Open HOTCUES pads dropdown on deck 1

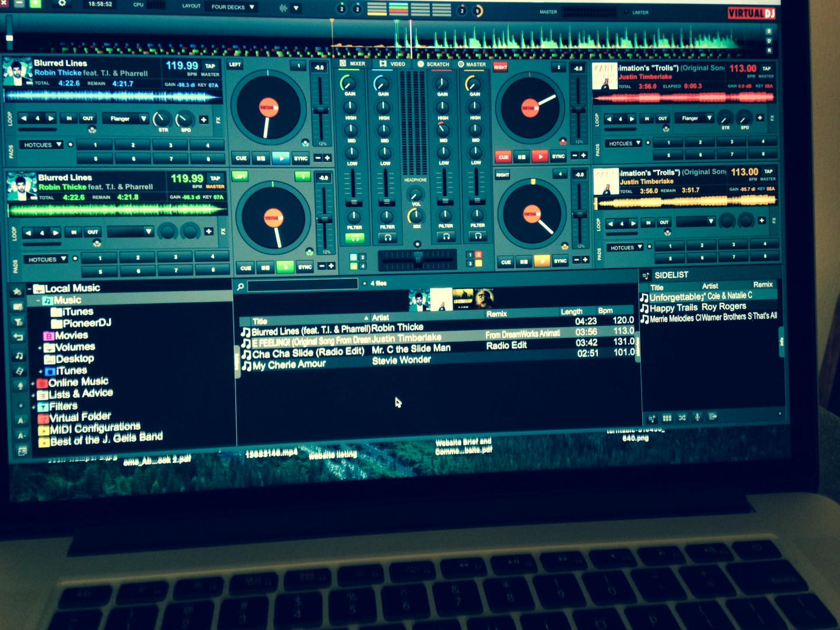click(x=43, y=145)
